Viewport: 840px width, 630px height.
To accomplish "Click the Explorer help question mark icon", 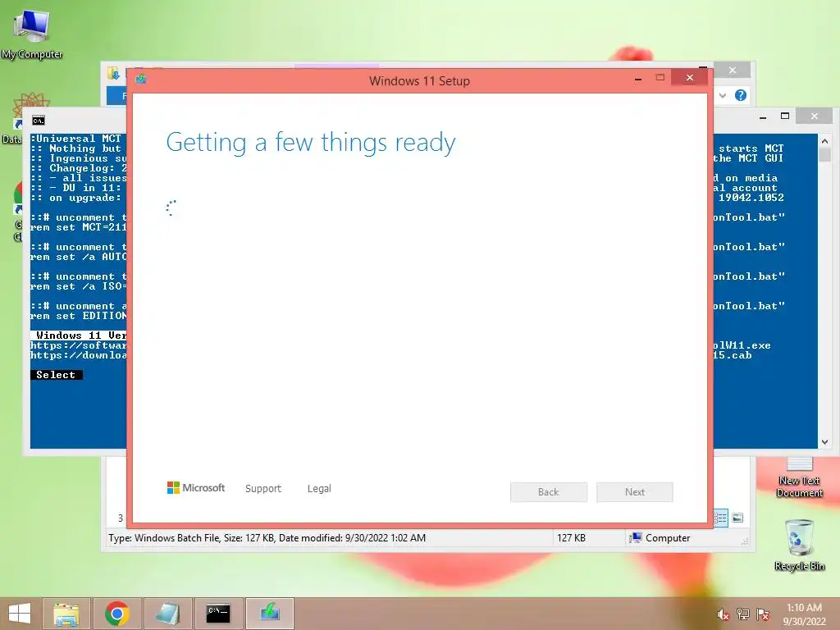I will 741,95.
